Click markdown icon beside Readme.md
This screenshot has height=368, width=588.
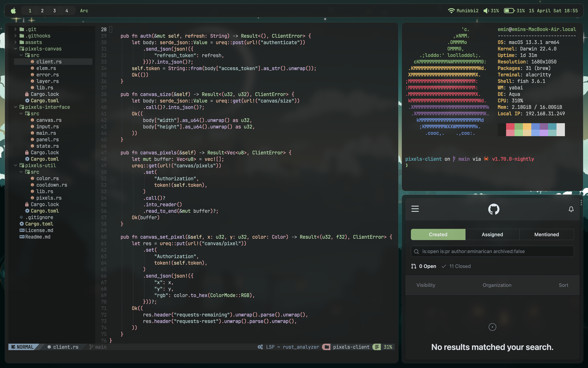point(22,237)
